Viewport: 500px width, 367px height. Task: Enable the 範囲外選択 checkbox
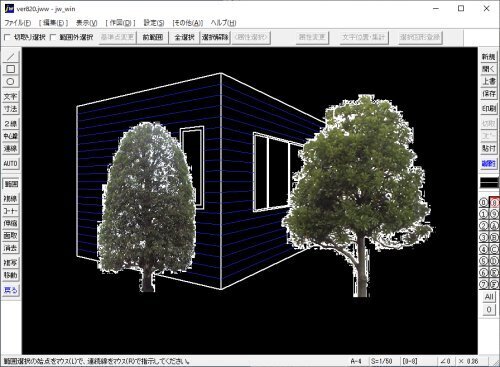click(x=53, y=37)
